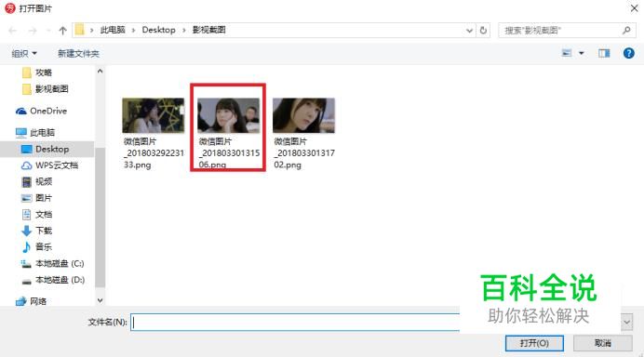This screenshot has width=644, height=357.
Task: Close the 打开图片 dialog
Action: coord(634,8)
